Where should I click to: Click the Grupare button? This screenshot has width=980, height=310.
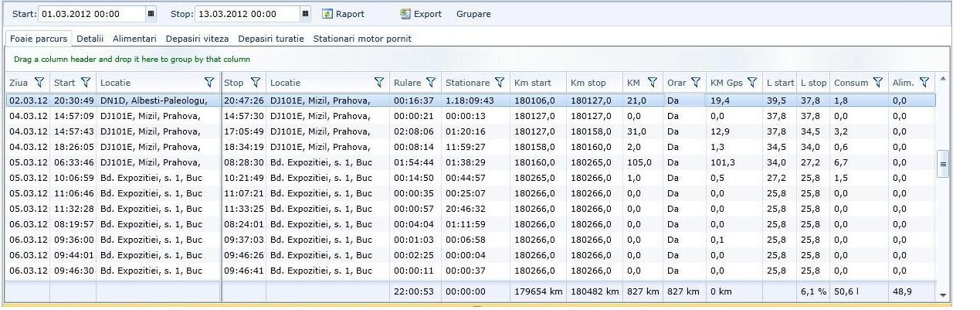[x=473, y=14]
